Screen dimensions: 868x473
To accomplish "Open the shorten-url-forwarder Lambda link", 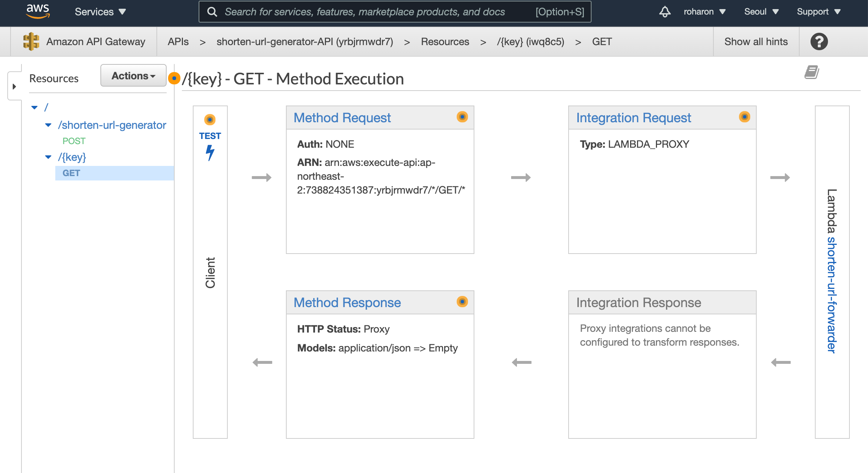I will pos(832,295).
